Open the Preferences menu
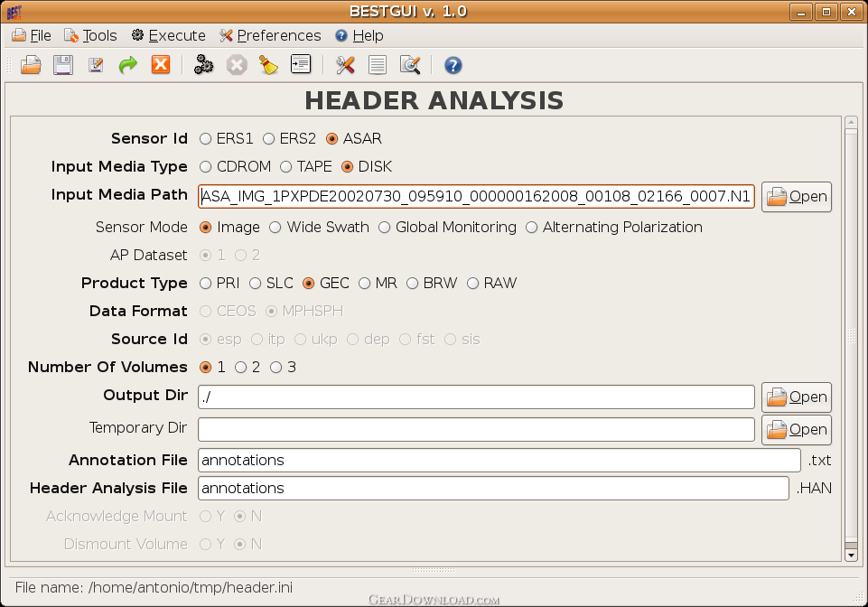This screenshot has width=868, height=607. coord(270,35)
